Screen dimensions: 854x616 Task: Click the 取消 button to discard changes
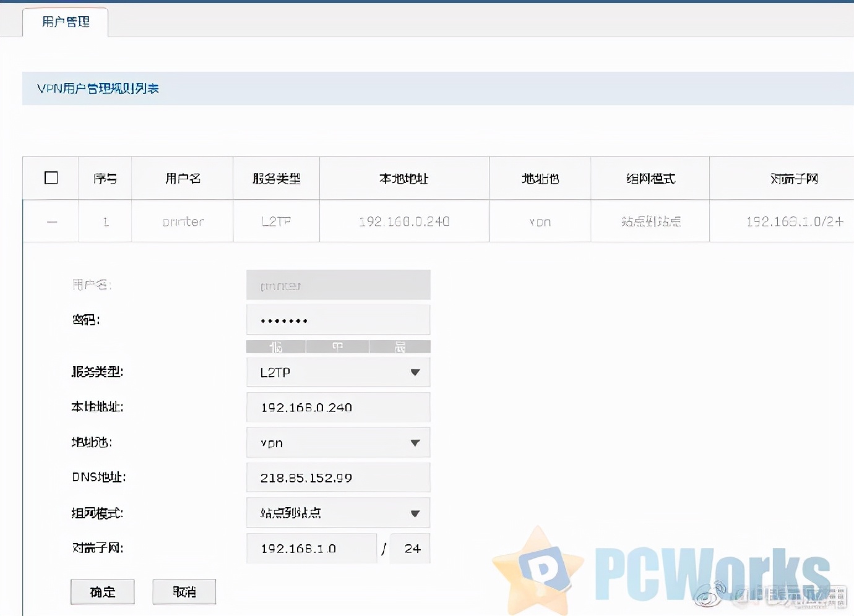coord(184,591)
